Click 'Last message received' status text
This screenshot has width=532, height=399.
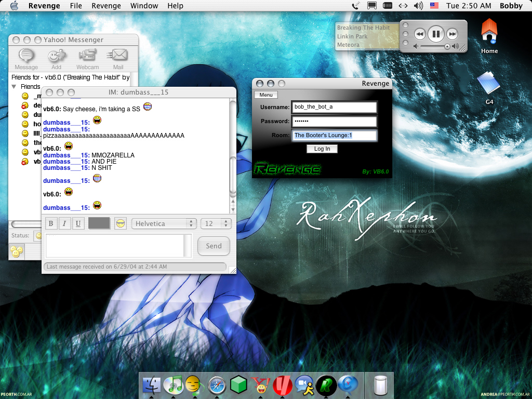(x=107, y=267)
